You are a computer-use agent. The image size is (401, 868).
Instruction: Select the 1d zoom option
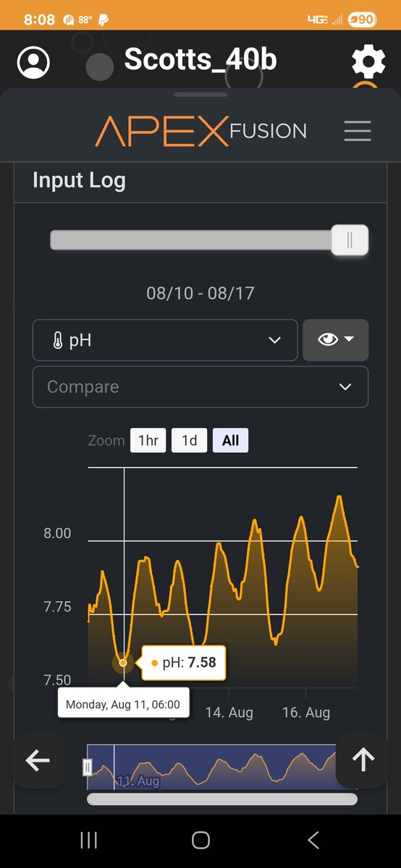coord(190,441)
